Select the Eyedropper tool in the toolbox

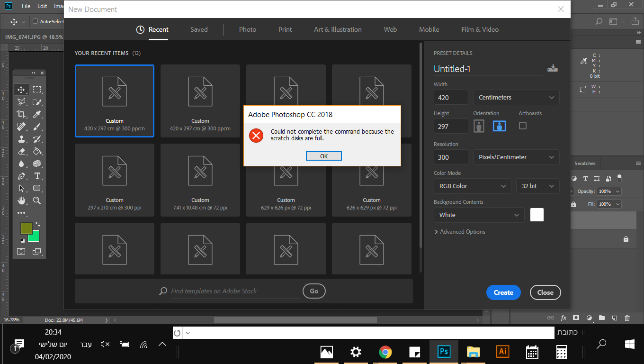click(x=37, y=114)
